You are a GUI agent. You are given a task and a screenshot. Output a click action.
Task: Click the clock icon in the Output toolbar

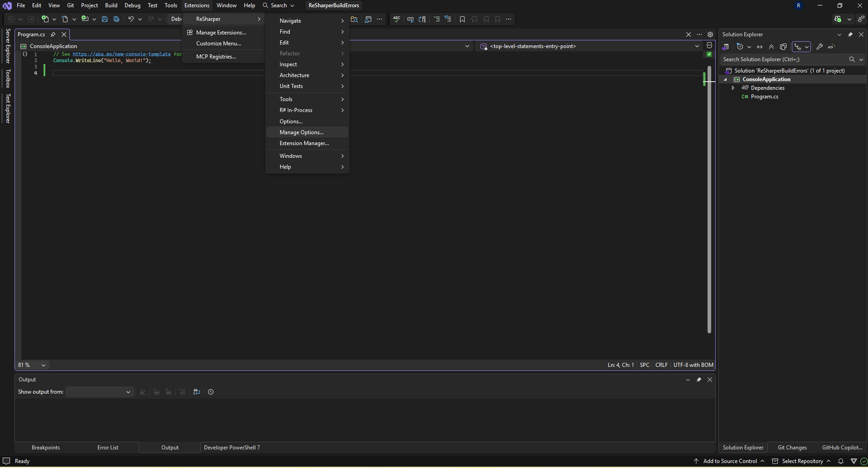pyautogui.click(x=211, y=392)
